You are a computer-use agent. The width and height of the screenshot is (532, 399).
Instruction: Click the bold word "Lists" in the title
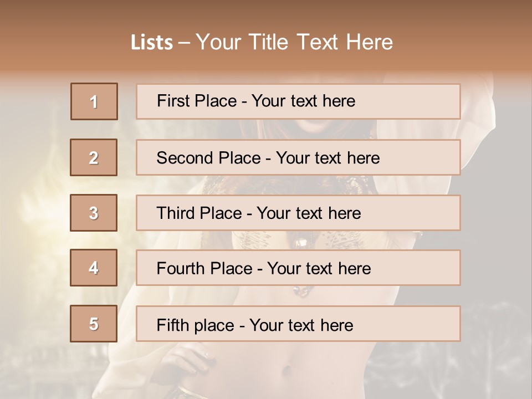(152, 43)
